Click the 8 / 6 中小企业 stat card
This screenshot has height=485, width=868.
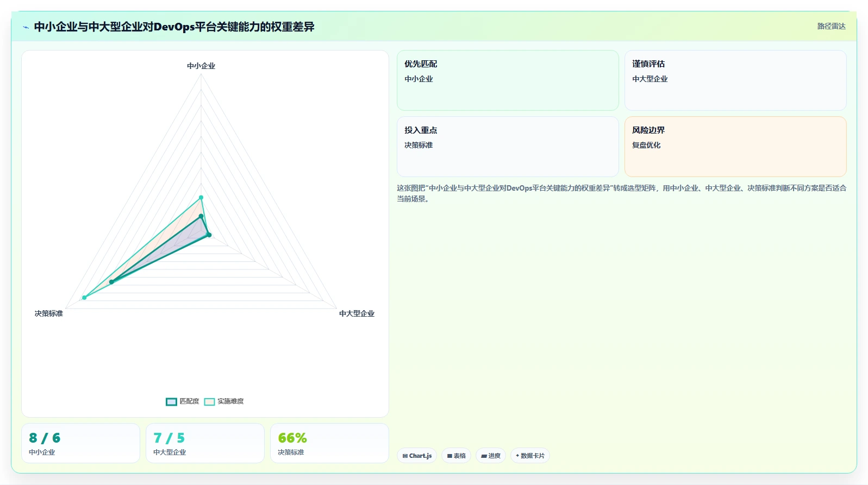tap(81, 443)
